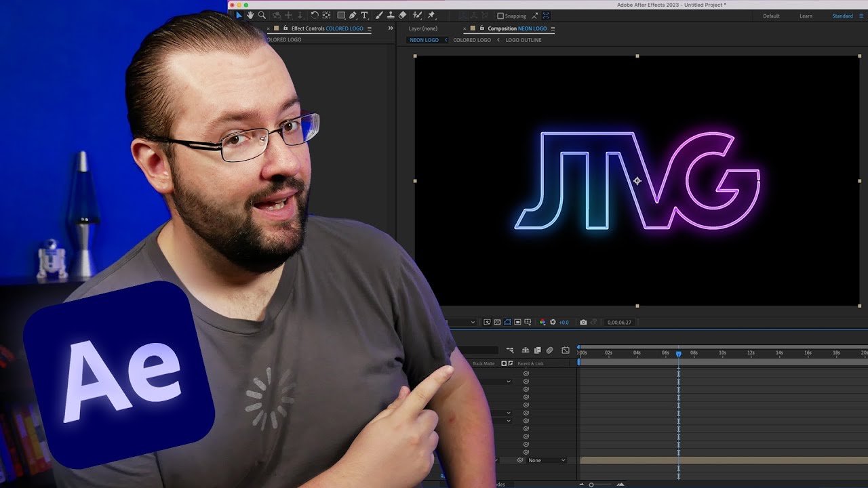Open the composition mini-flowchart icon in timeline

(x=510, y=350)
